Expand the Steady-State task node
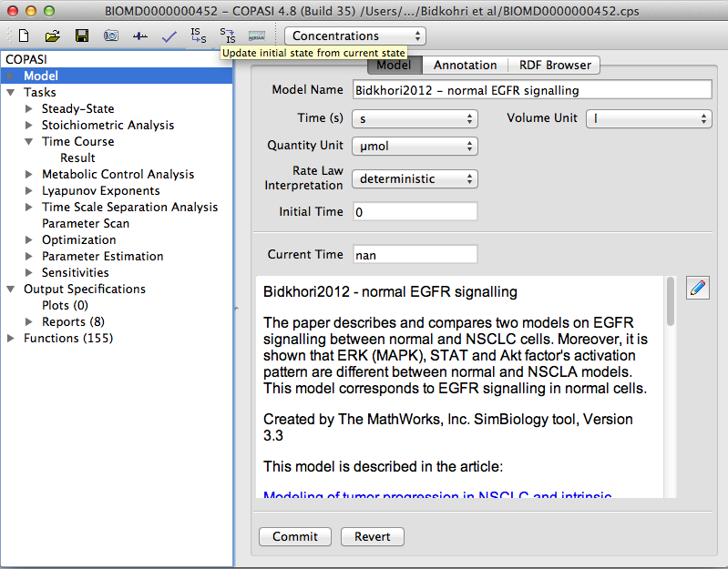Image resolution: width=728 pixels, height=569 pixels. click(29, 109)
